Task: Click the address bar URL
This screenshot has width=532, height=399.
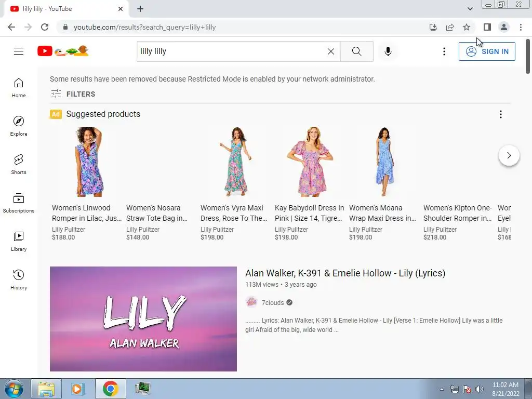Action: (144, 27)
